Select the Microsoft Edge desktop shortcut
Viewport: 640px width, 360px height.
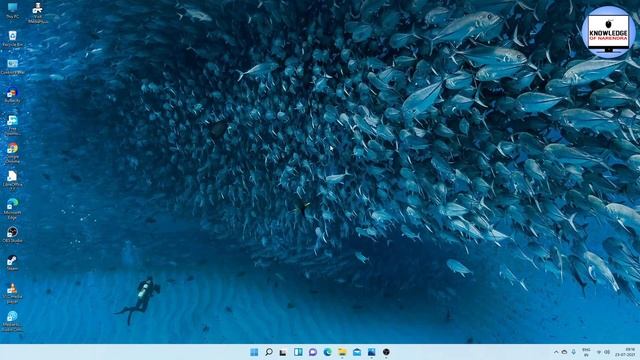pos(12,209)
